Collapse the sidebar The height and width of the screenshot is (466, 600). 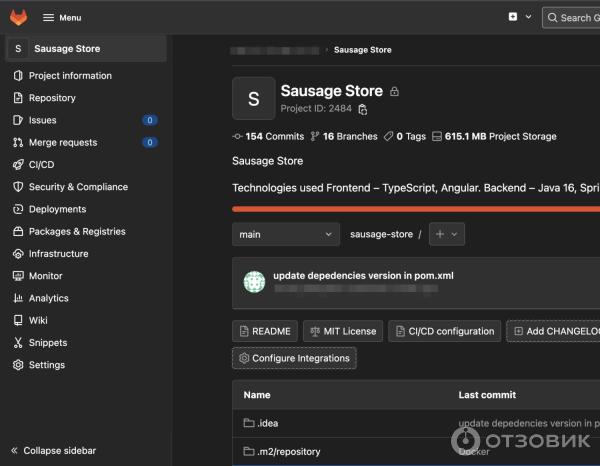(54, 451)
